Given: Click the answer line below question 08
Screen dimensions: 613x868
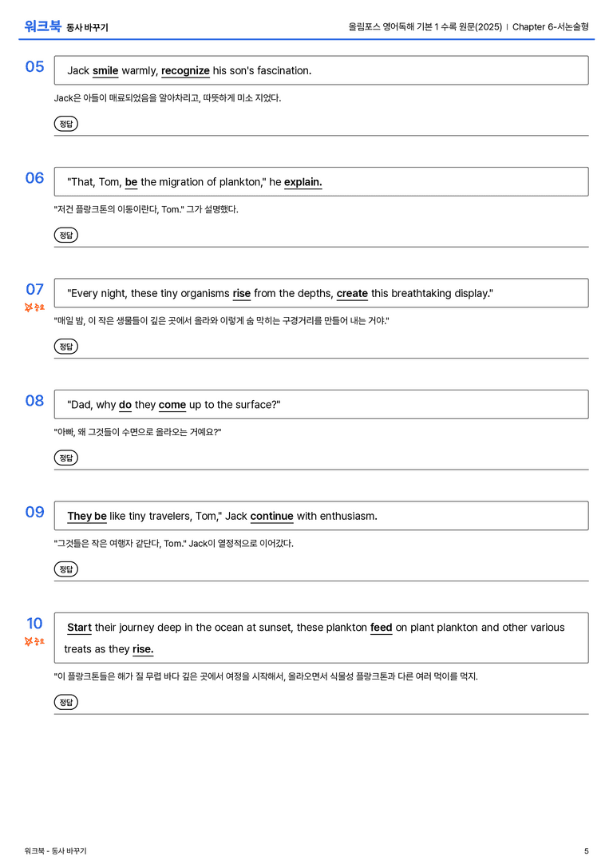Looking at the screenshot, I should click(x=322, y=470).
